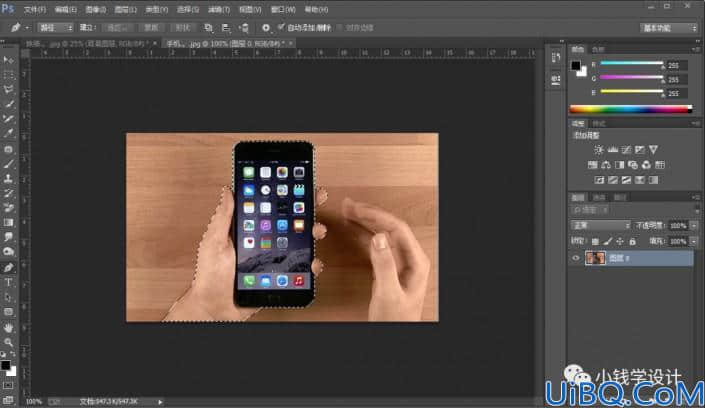The image size is (705, 408).
Task: Add a Photo Filter adjustment
Action: [x=633, y=165]
